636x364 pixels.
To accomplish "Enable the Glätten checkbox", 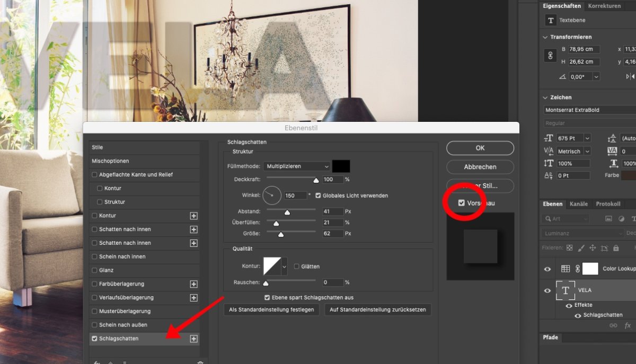I will coord(297,267).
